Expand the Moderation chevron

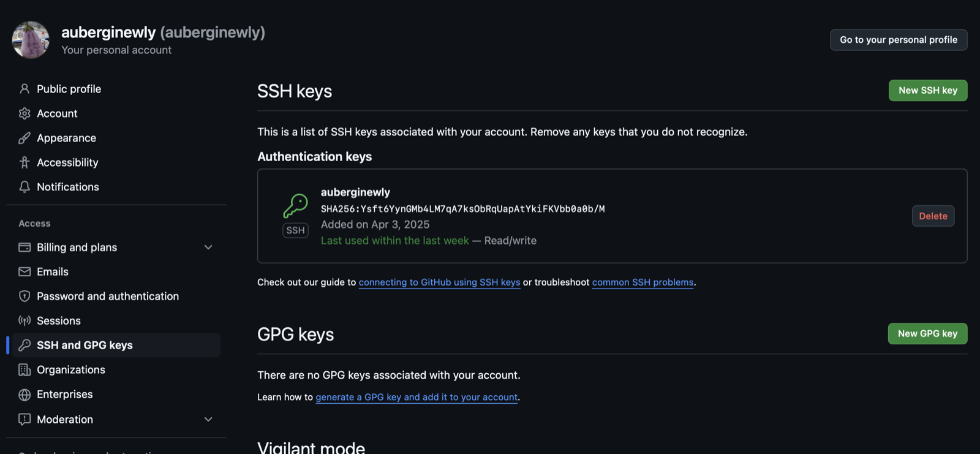[x=208, y=419]
